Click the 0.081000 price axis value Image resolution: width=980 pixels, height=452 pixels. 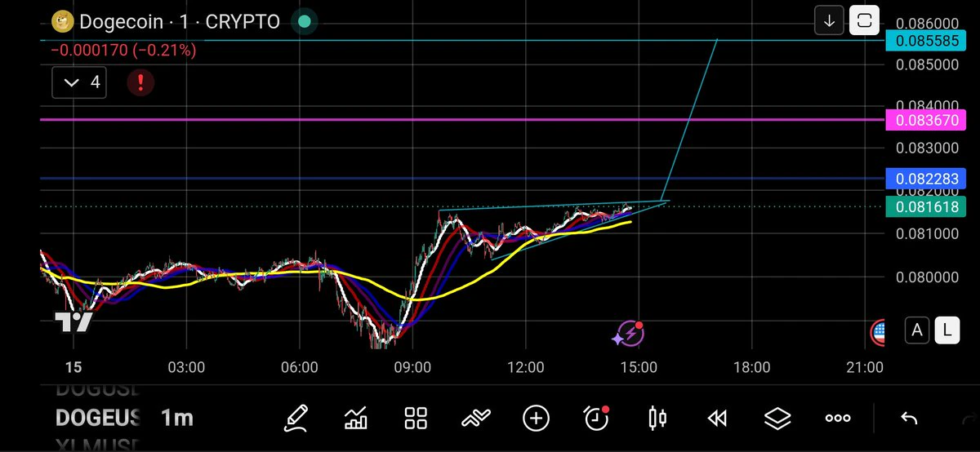pyautogui.click(x=927, y=235)
